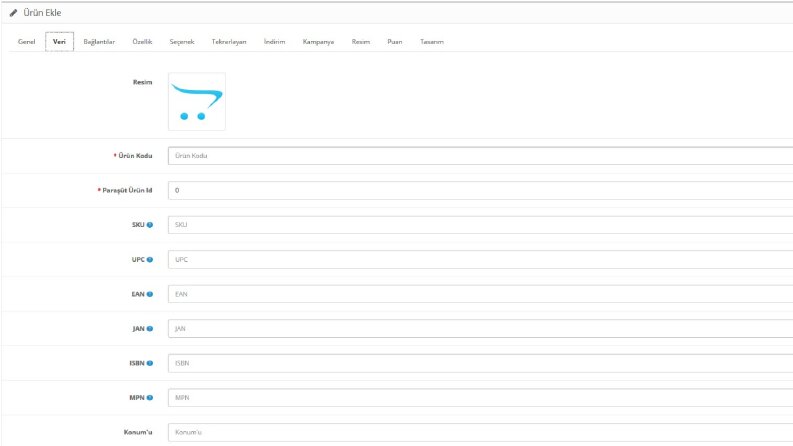Switch to the Tasarım tab
The width and height of the screenshot is (793, 446).
tap(431, 42)
